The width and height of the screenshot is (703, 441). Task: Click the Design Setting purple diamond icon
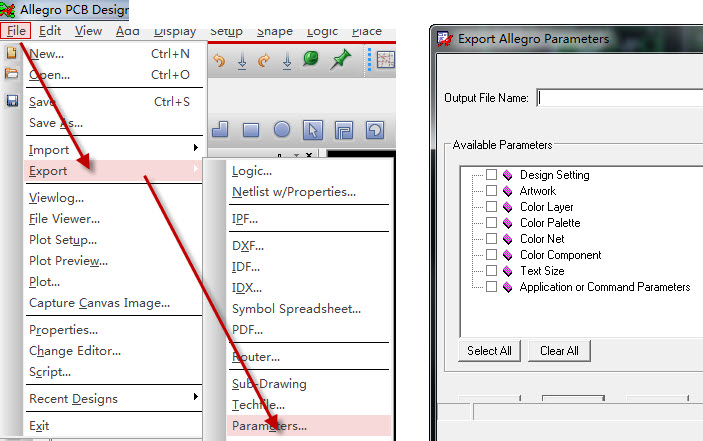[x=508, y=175]
